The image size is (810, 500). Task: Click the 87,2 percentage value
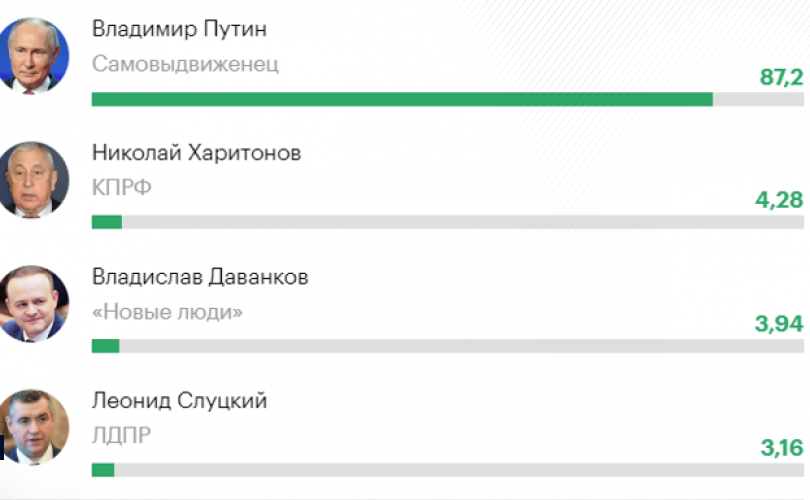[x=782, y=77]
